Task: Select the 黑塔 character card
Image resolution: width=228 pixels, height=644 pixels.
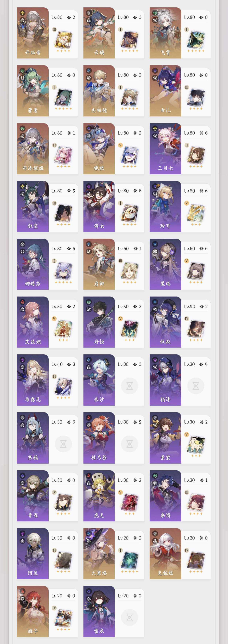Action: click(180, 264)
